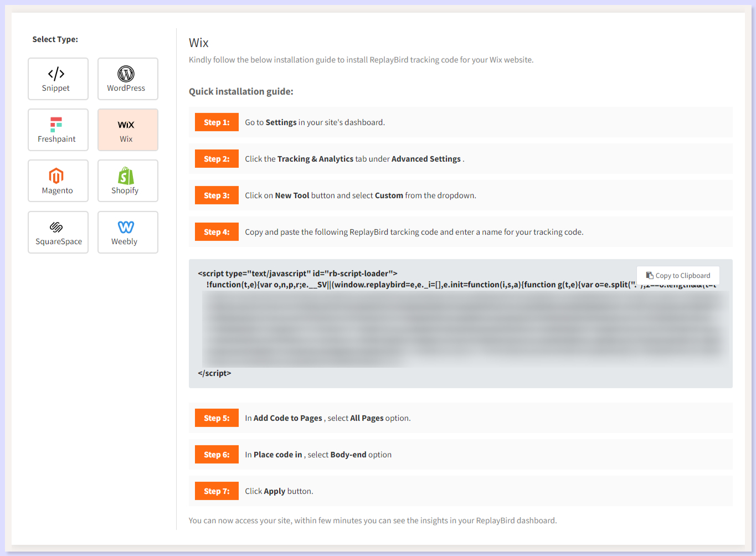Click the Quick installation guide heading
This screenshot has width=756, height=556.
point(241,91)
